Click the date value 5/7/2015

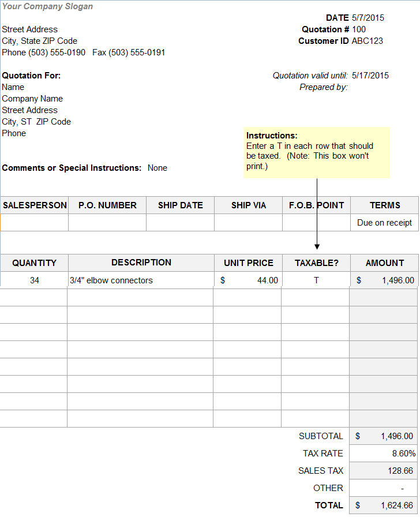click(x=368, y=18)
